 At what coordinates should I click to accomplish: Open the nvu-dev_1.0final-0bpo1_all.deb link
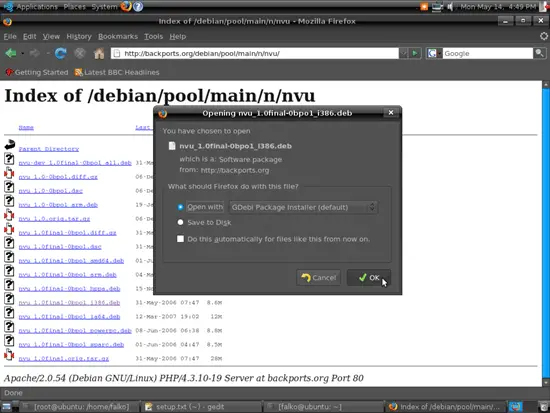tap(75, 163)
